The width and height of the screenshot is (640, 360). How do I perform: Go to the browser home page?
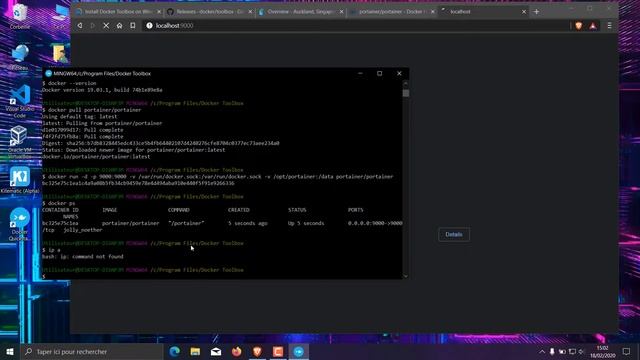(x=119, y=25)
